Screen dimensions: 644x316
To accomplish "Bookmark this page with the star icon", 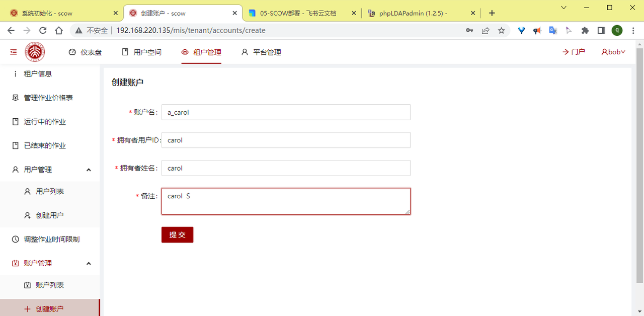I will [x=501, y=30].
